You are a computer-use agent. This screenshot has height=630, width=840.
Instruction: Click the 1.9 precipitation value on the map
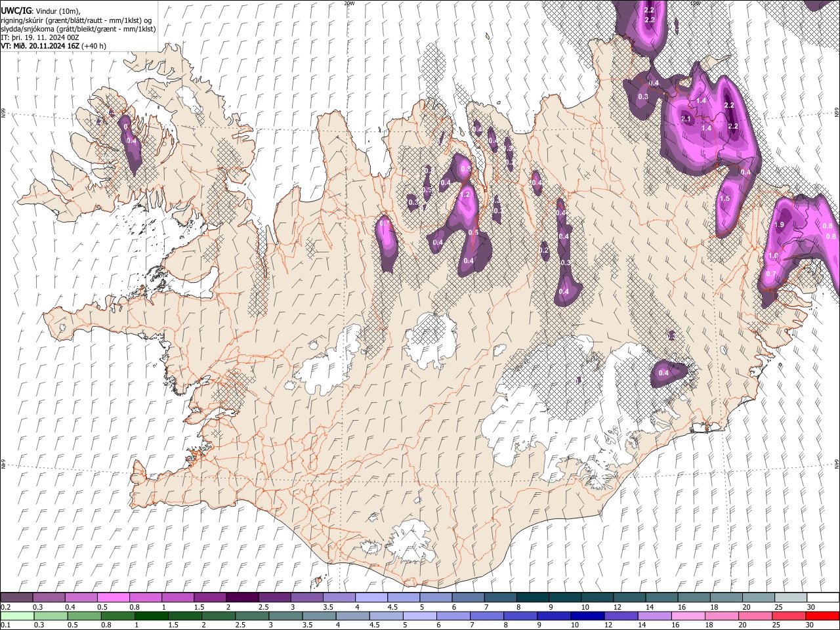780,225
